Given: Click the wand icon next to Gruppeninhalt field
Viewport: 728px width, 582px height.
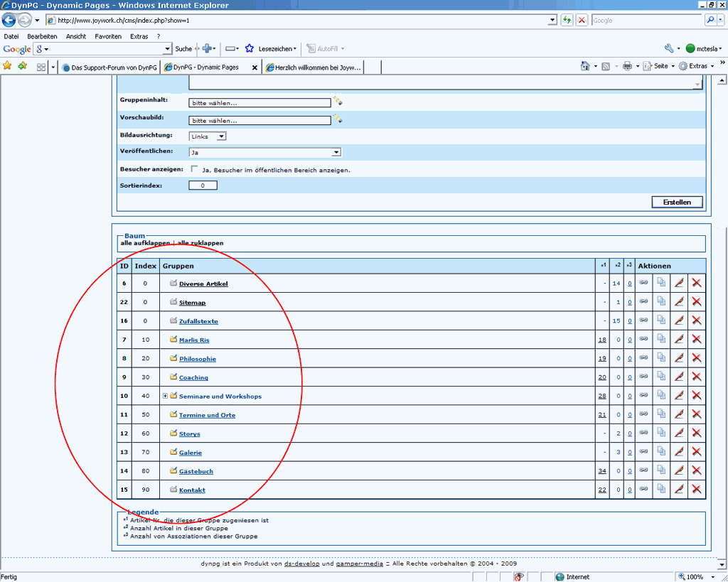Looking at the screenshot, I should coord(338,102).
